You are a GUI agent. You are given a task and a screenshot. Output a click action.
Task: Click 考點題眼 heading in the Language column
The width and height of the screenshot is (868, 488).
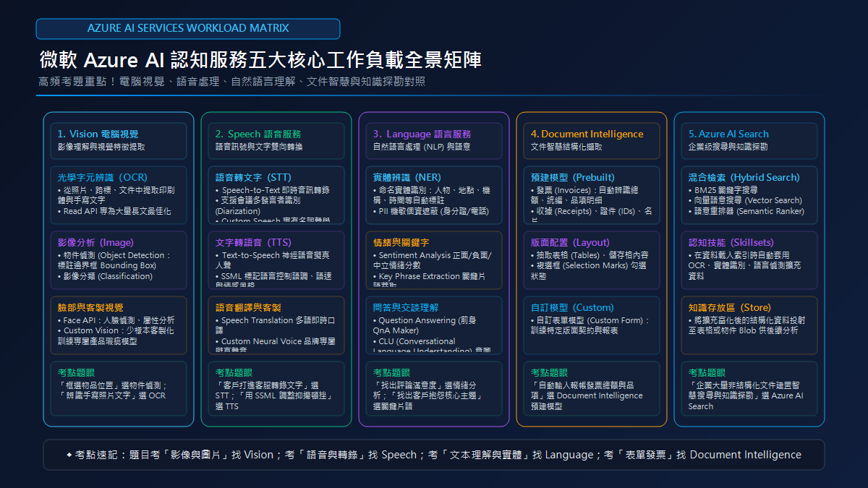pyautogui.click(x=389, y=372)
